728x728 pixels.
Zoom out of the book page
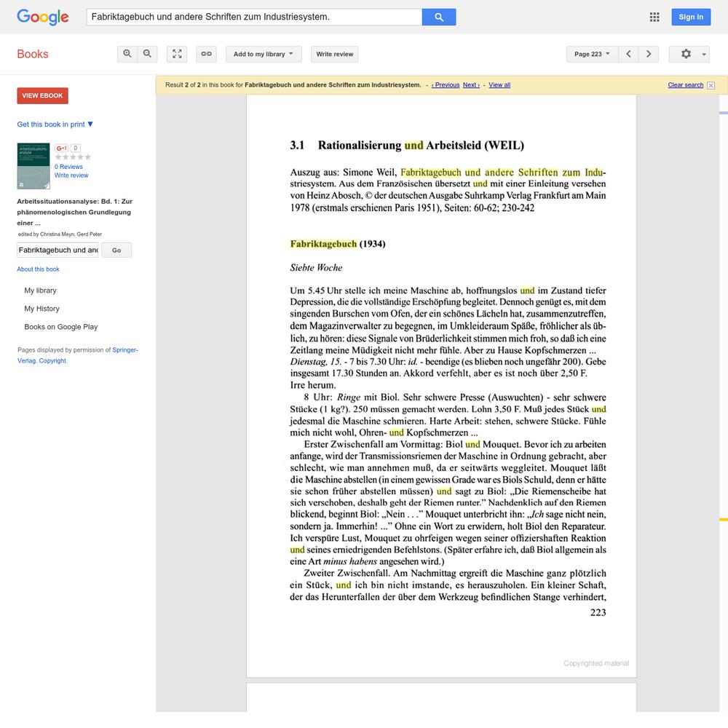tap(147, 54)
